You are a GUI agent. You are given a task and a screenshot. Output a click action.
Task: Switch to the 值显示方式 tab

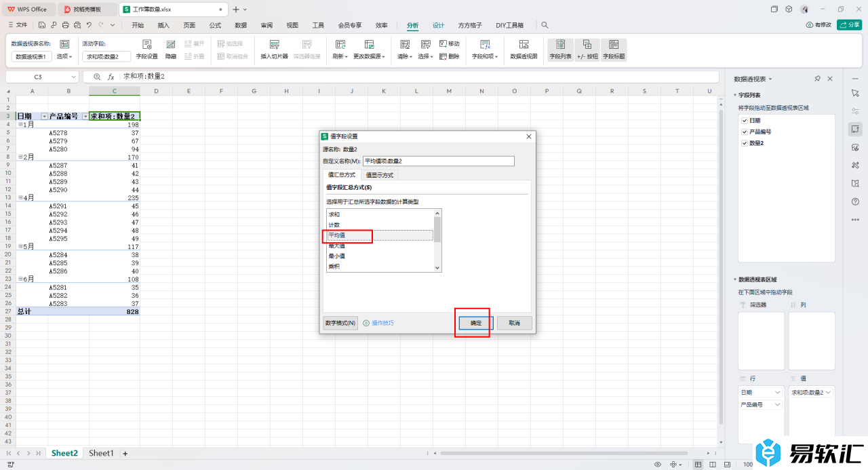tap(379, 175)
